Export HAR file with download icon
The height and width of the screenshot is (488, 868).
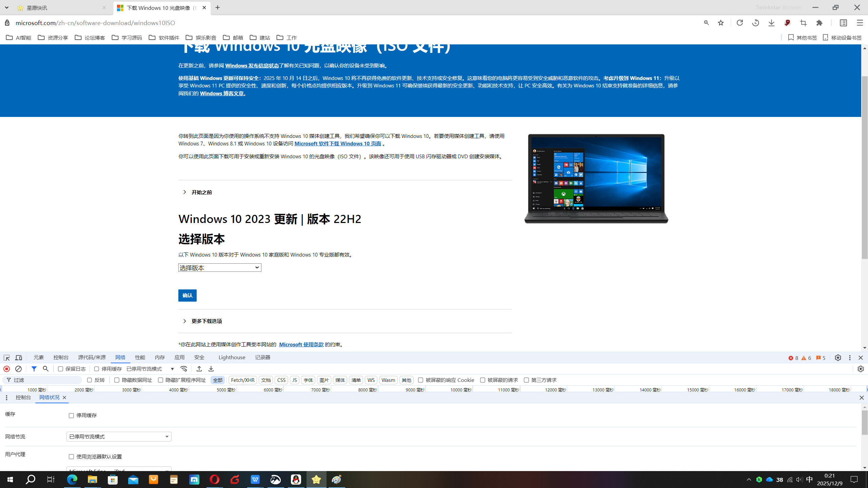pos(211,369)
